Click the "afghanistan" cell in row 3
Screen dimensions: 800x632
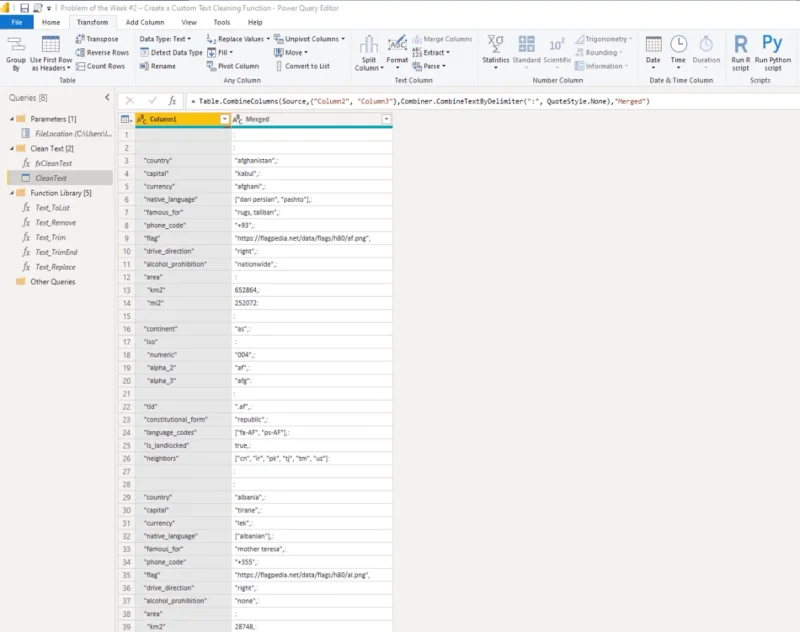click(x=312, y=161)
